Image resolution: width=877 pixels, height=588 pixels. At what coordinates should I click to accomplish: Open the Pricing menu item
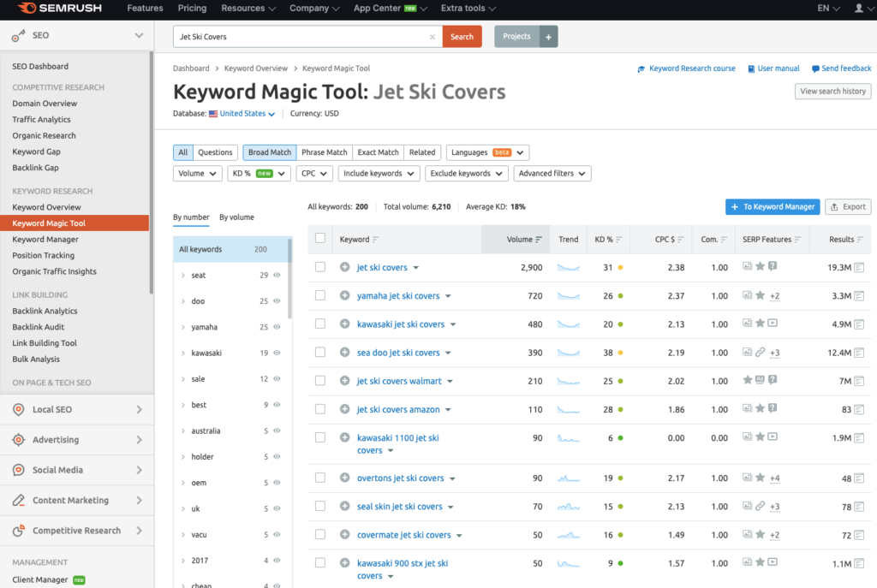tap(192, 9)
